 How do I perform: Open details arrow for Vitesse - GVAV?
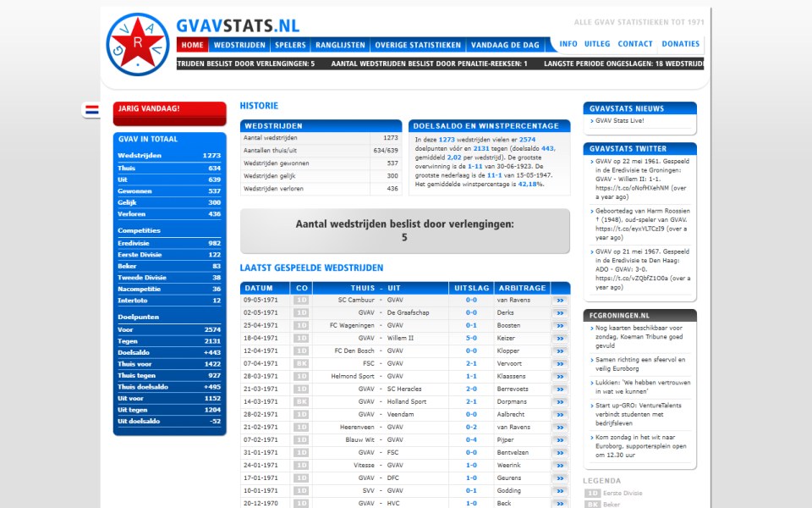tap(560, 466)
